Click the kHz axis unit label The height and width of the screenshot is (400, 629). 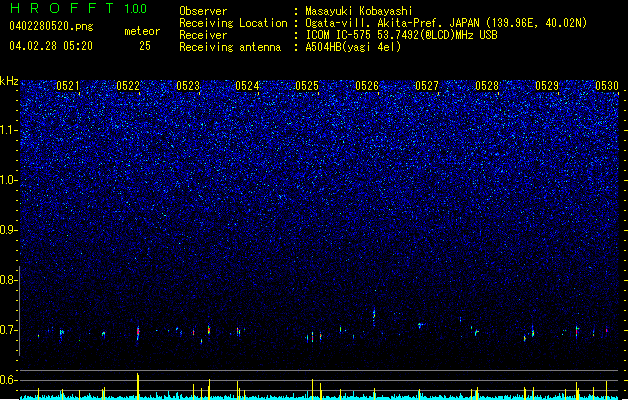coord(9,81)
